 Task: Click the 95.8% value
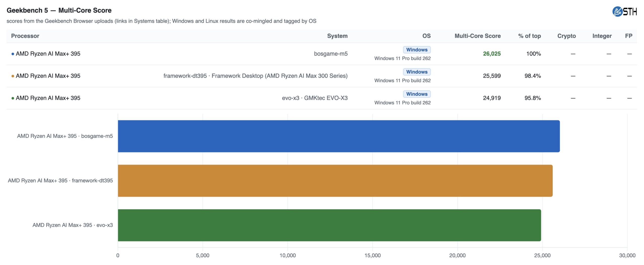[x=533, y=98]
